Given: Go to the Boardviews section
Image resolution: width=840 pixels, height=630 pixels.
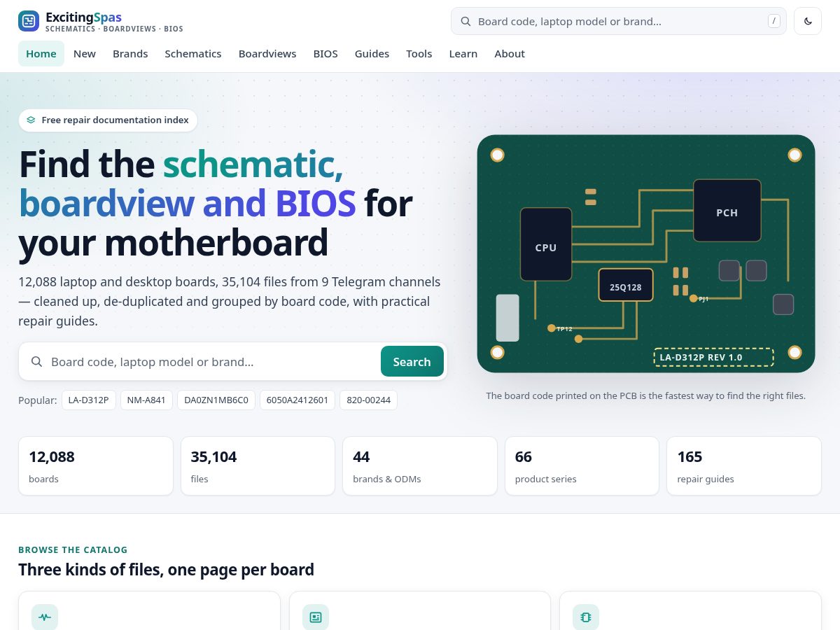Looking at the screenshot, I should tap(267, 54).
